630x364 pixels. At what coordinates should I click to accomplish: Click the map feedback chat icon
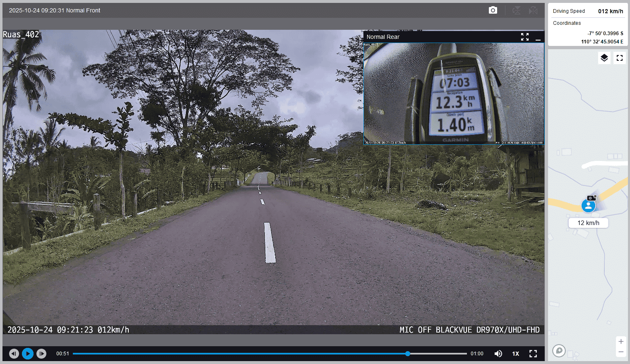(x=559, y=351)
